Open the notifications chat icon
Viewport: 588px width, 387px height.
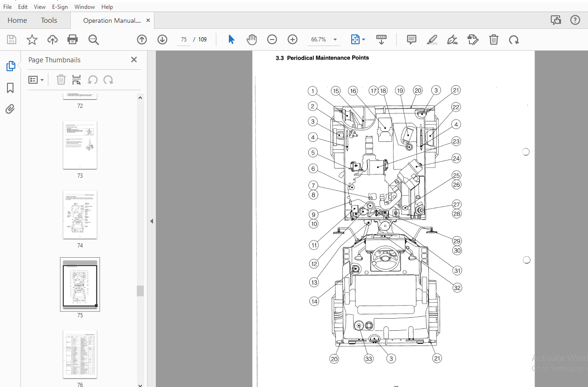556,20
